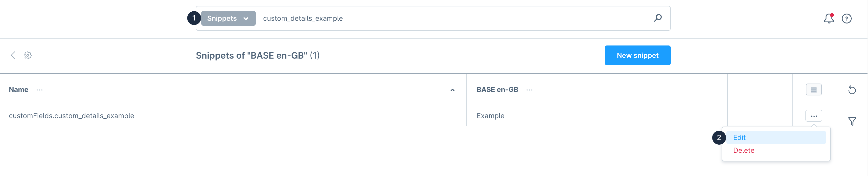Open the Snippets search type dropdown
868x176 pixels.
click(x=228, y=18)
